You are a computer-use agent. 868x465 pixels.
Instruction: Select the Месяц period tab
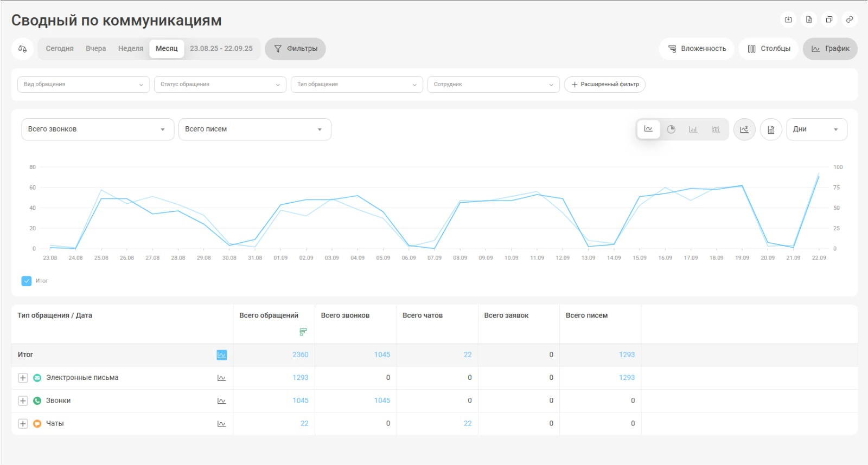pos(167,49)
